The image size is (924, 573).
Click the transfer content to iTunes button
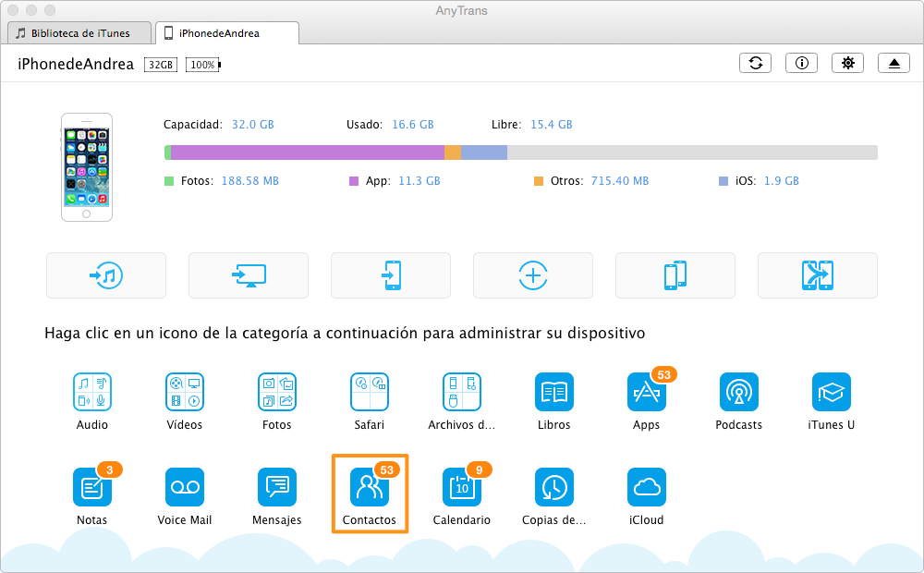[x=106, y=275]
